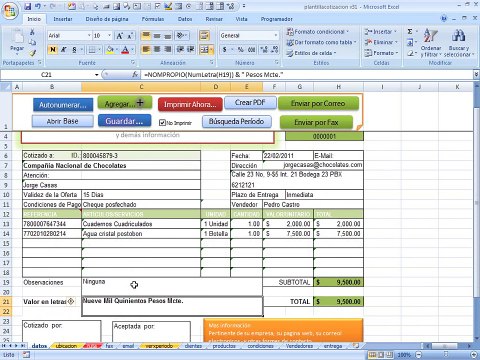Switch to Normal view icon
Image resolution: width=480 pixels, height=360 pixels.
372,355
